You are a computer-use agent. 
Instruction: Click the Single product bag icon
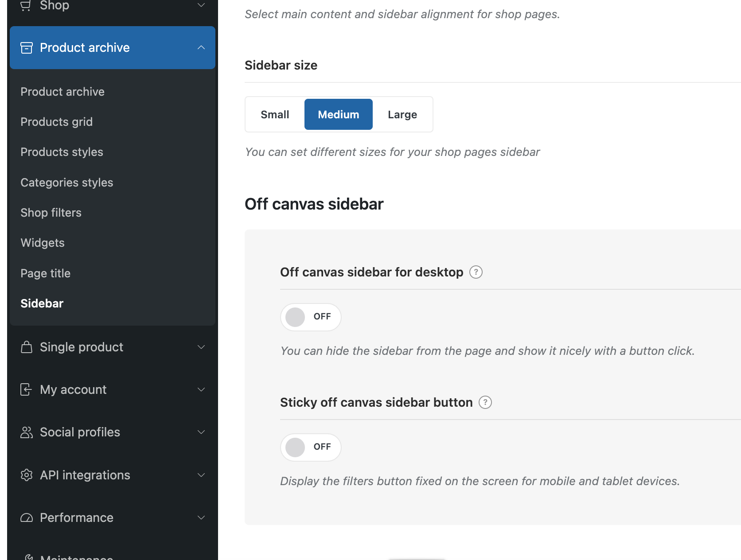tap(27, 347)
